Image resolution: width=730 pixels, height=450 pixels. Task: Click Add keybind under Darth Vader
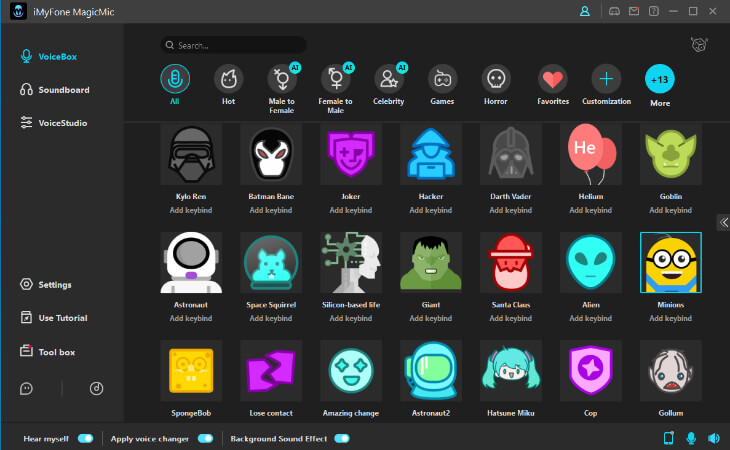point(511,210)
